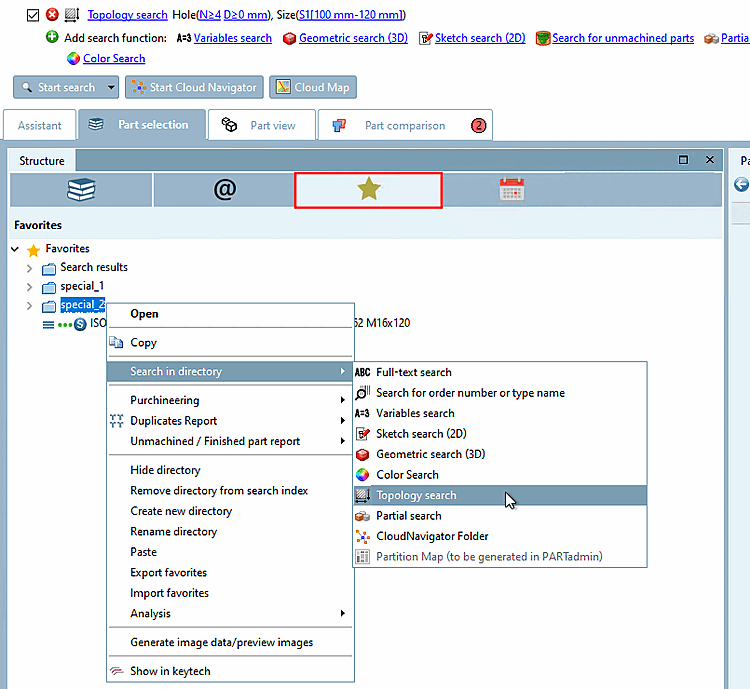Launch Start Cloud Navigator

click(194, 87)
